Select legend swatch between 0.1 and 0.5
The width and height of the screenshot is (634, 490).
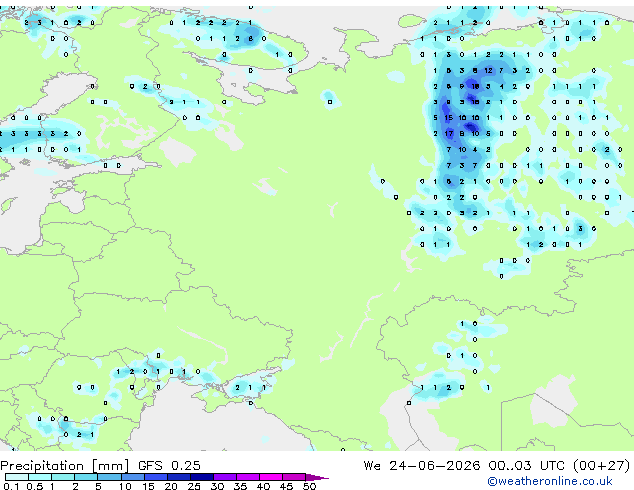pos(17,477)
